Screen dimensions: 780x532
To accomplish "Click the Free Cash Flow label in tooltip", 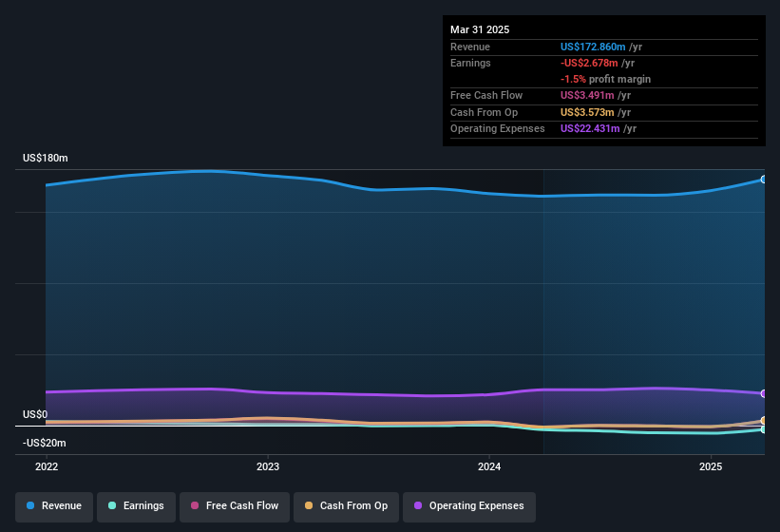I will pos(486,95).
